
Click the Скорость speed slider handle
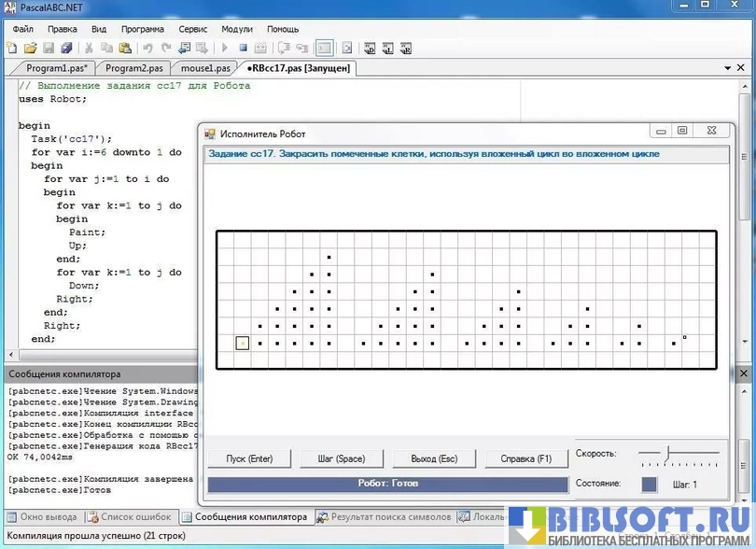(x=667, y=453)
